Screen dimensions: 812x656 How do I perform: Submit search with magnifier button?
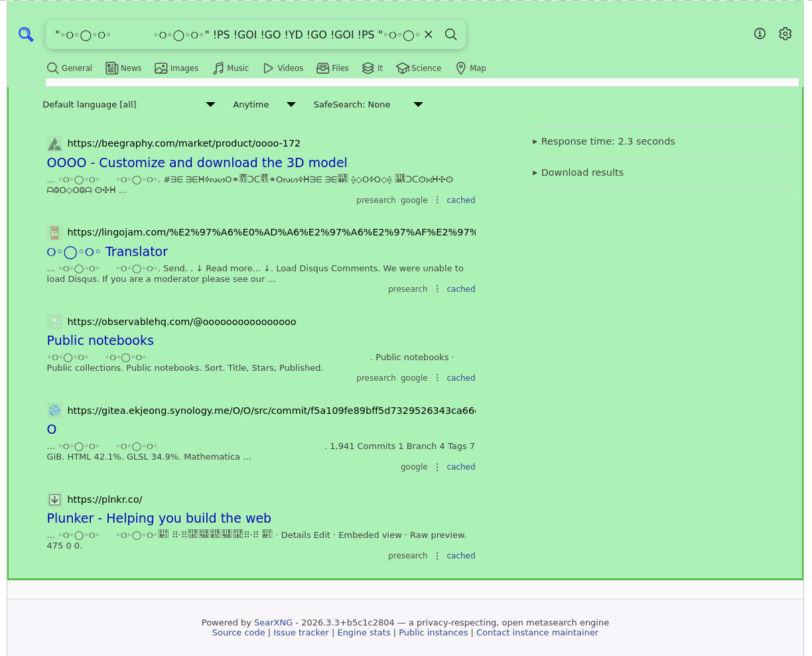coord(451,34)
